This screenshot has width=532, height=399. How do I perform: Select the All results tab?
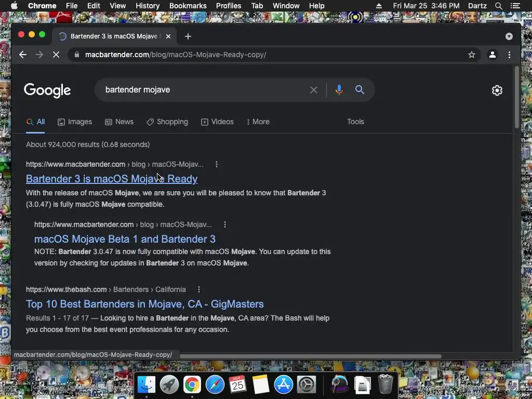coord(36,122)
